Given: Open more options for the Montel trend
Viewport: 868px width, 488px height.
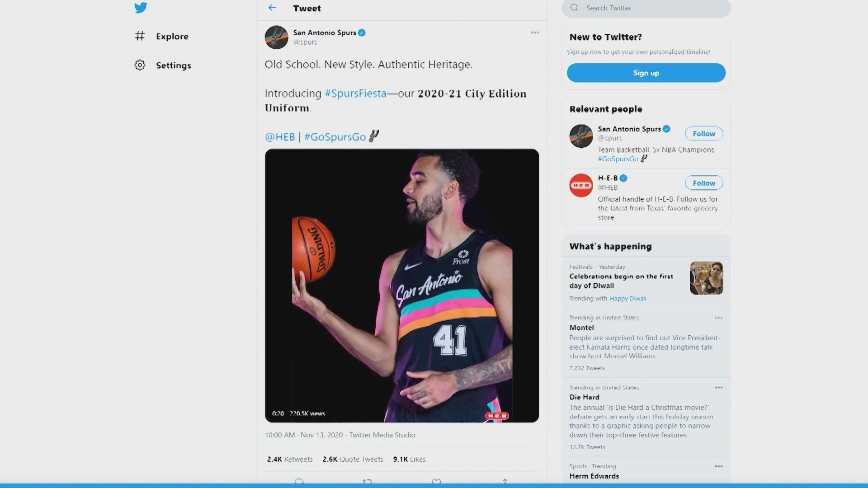Looking at the screenshot, I should [718, 318].
